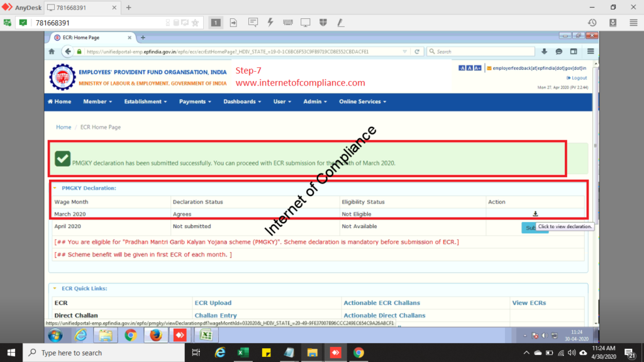
Task: Open ECR Upload link
Action: (x=213, y=303)
